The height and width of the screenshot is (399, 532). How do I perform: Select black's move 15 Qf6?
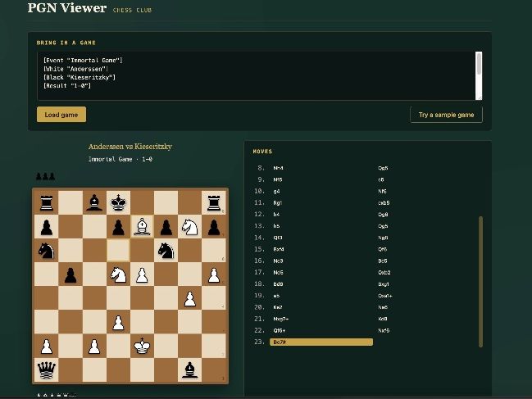pos(425,249)
